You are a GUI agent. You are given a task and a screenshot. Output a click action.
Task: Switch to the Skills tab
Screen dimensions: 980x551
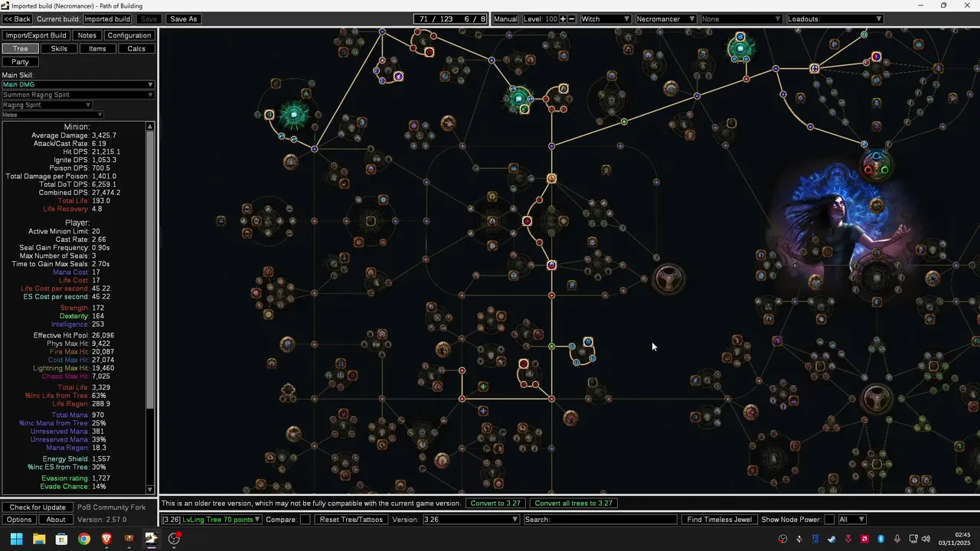[59, 48]
